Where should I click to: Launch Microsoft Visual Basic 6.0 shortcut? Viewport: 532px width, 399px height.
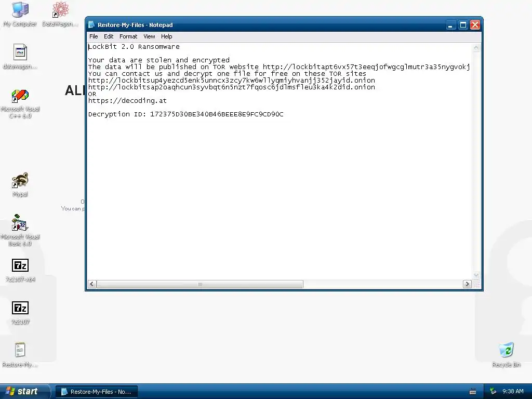20,230
